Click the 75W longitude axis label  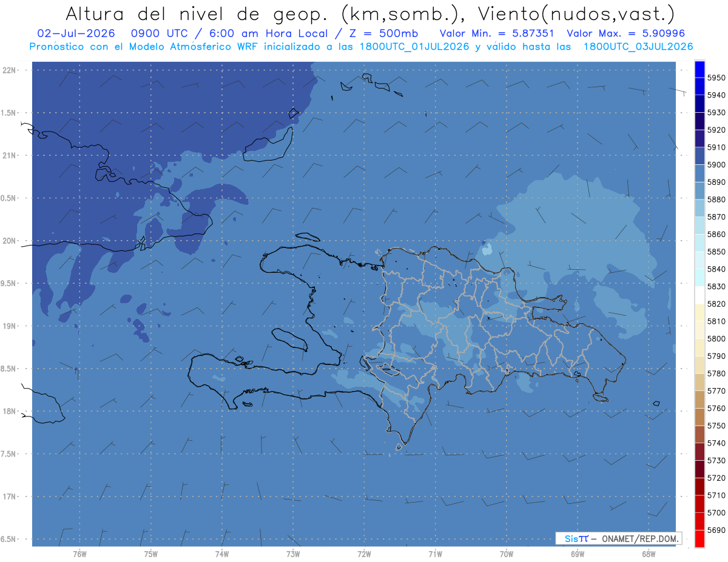(150, 554)
